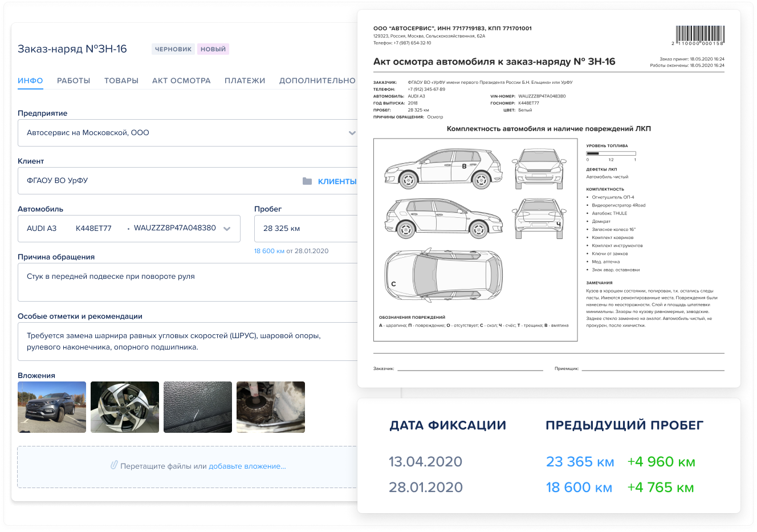
Task: Click the 18 600 км value in mileage history
Action: tap(579, 488)
